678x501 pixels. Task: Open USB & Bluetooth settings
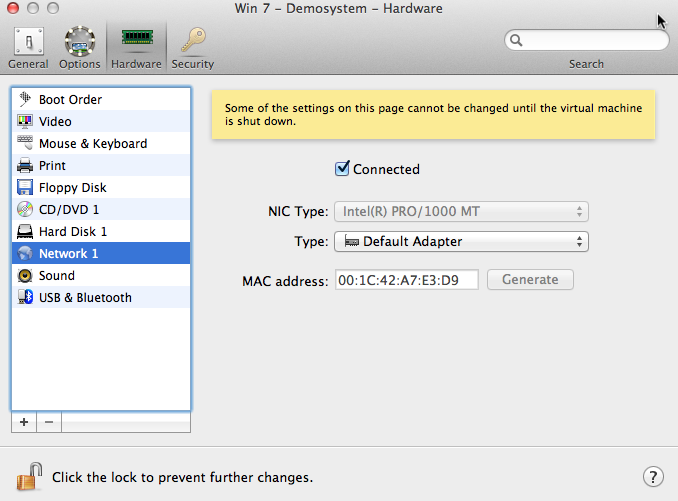point(85,298)
